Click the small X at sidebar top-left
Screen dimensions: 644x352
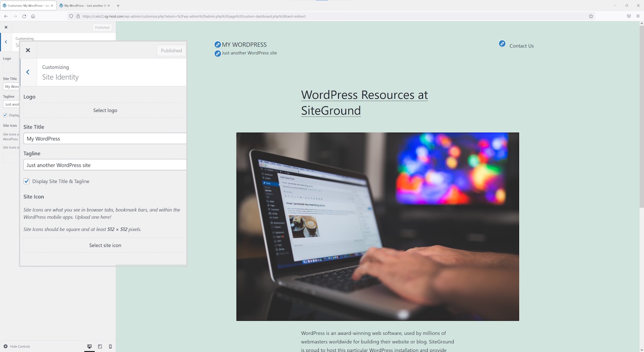tap(6, 27)
